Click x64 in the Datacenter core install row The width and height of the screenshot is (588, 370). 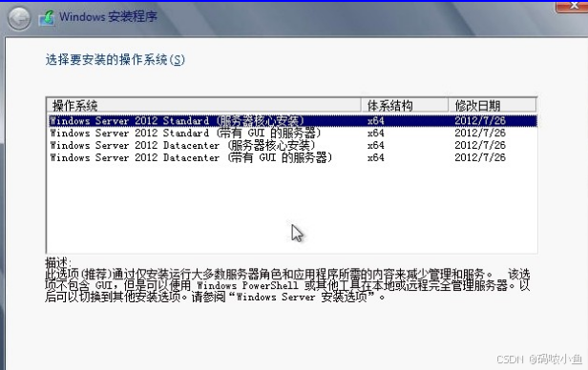(x=376, y=145)
